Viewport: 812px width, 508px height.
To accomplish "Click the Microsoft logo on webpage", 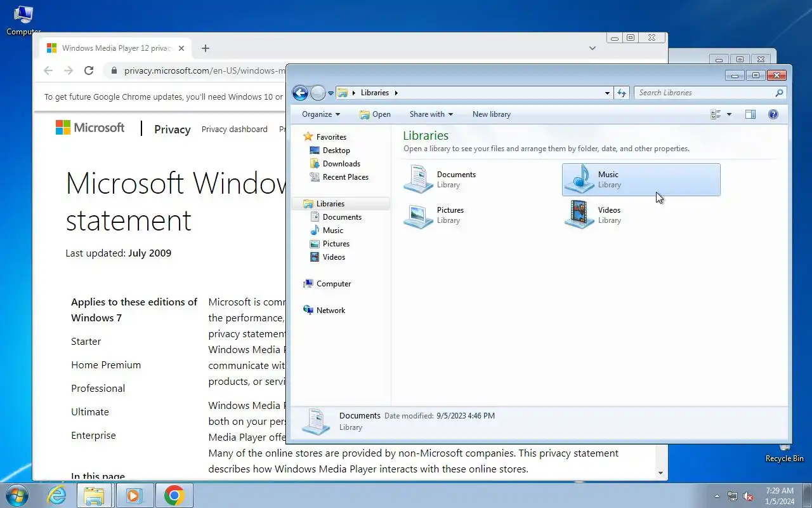I will click(x=90, y=128).
